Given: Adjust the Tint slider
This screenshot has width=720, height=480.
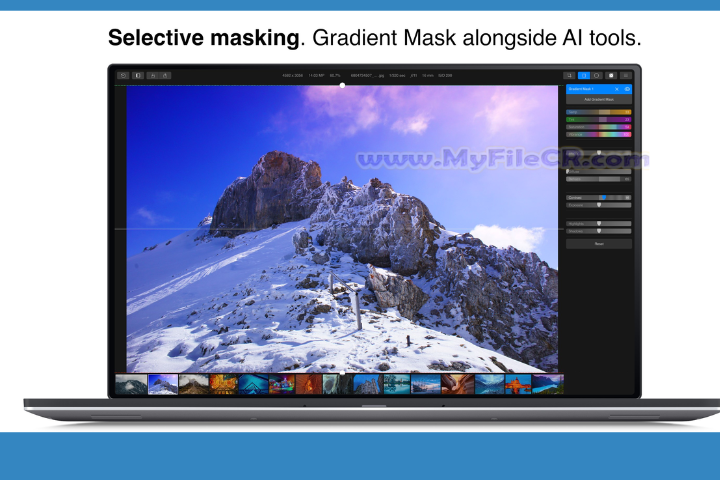Looking at the screenshot, I should point(599,119).
